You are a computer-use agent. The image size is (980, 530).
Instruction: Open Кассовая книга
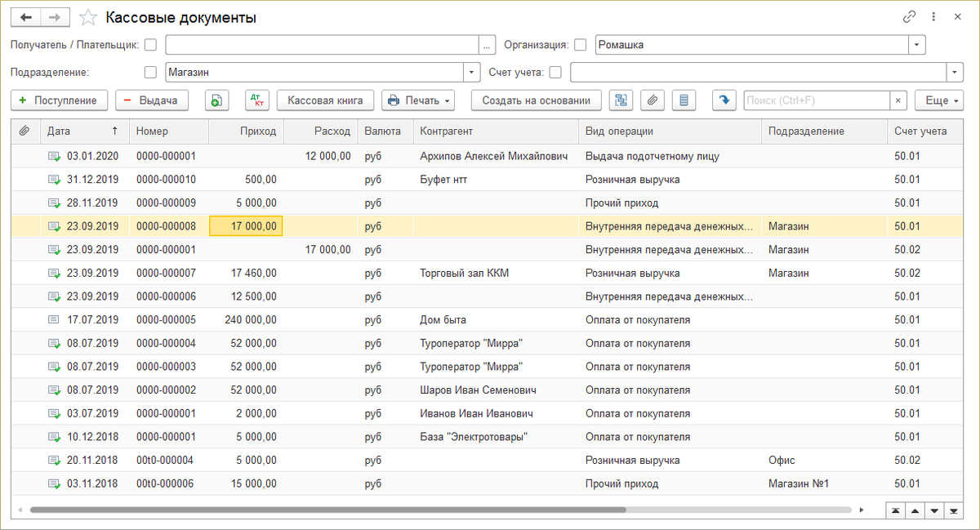325,100
